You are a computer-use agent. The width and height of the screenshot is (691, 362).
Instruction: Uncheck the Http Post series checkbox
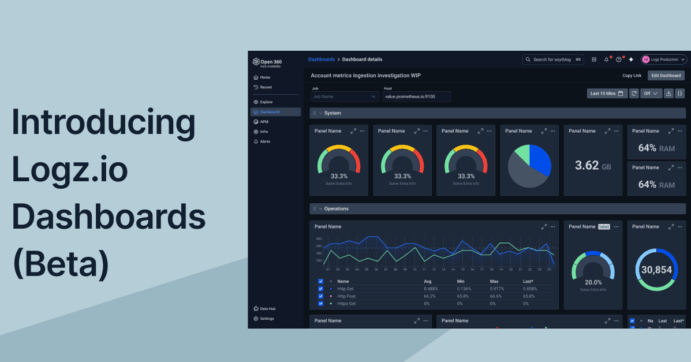point(320,296)
